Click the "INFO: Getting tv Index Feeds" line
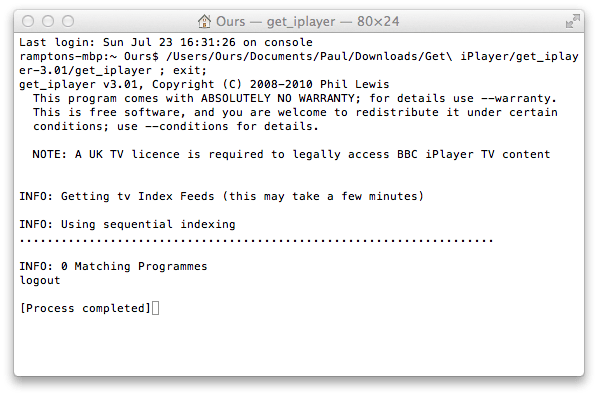598x396 pixels. tap(222, 196)
